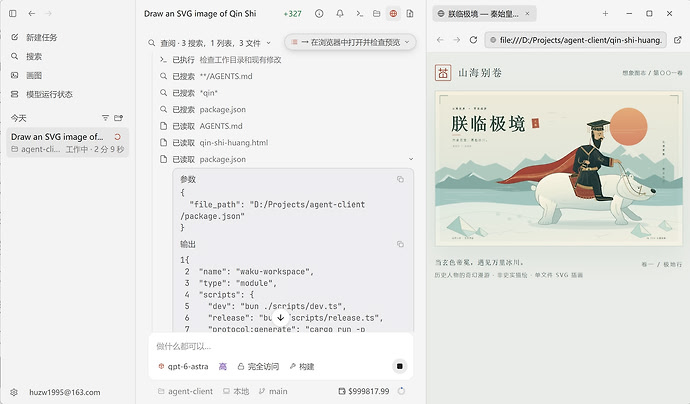Click the 已搜索 package.json row
690x404 pixels.
[x=202, y=110]
